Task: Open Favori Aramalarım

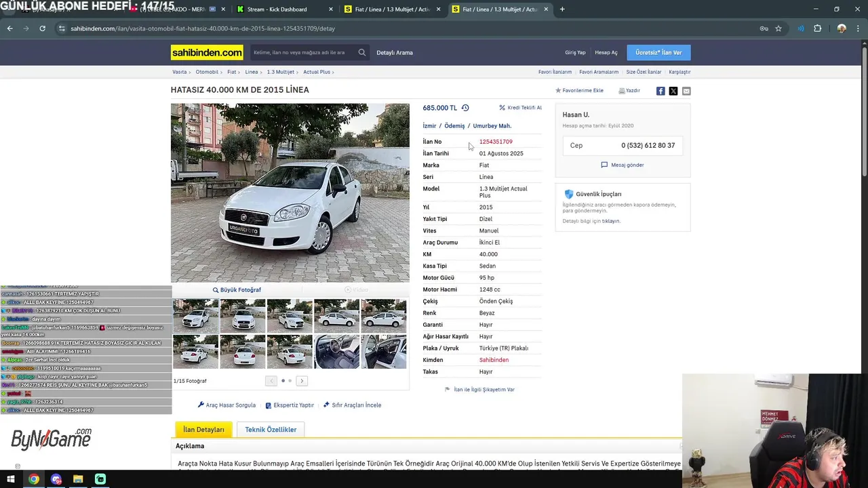Action: [599, 72]
